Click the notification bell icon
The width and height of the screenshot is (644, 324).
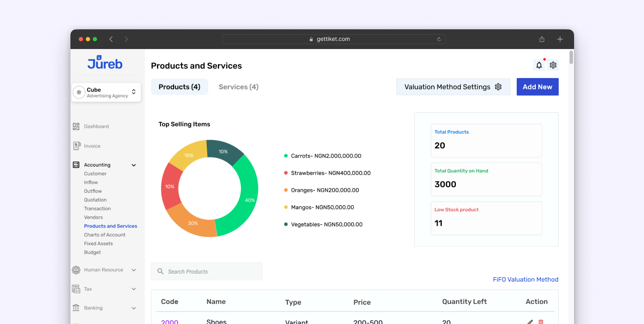coord(539,65)
